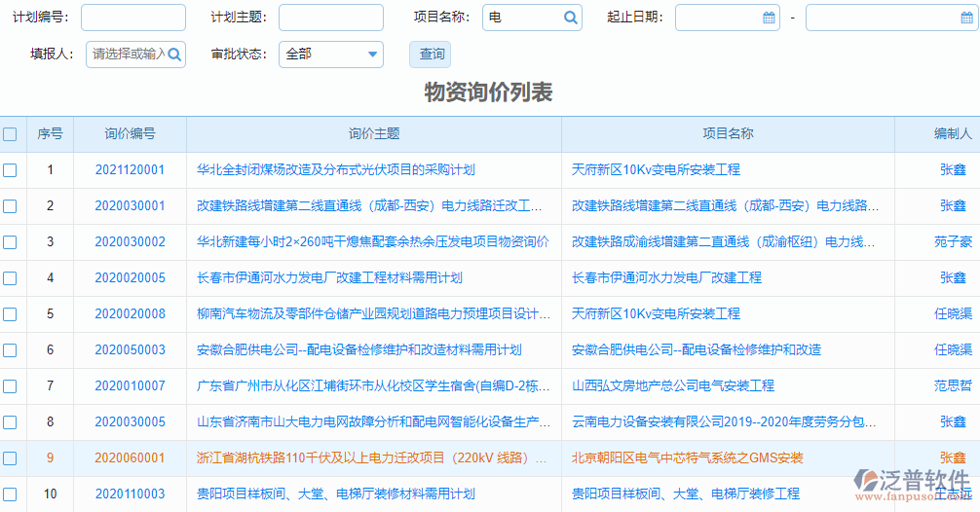This screenshot has width=980, height=512.
Task: Click the magnifier icon in 填报人 field
Action: [x=174, y=55]
